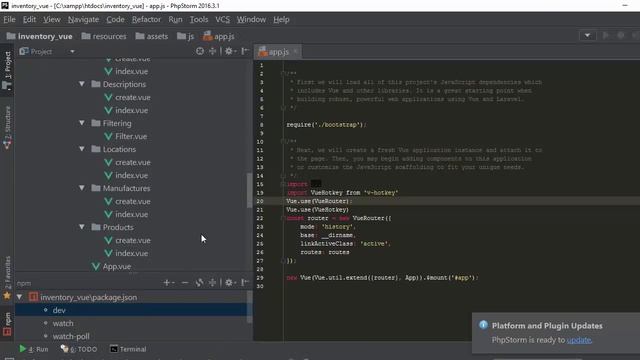Collapse the Products folder

[82, 227]
